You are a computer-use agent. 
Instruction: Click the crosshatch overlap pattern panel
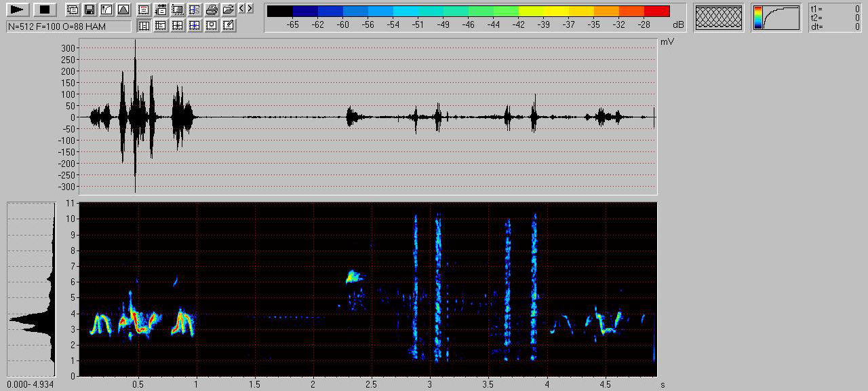tap(719, 18)
